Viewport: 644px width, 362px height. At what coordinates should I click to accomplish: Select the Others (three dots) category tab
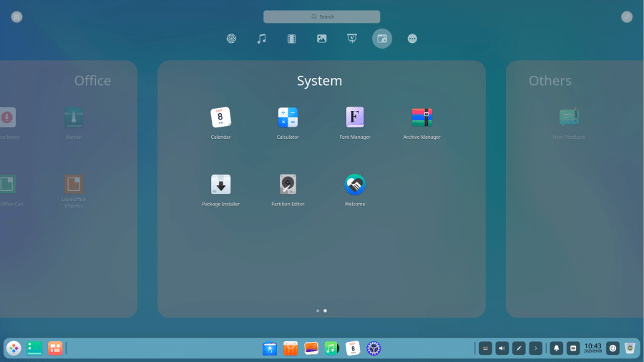pos(412,39)
